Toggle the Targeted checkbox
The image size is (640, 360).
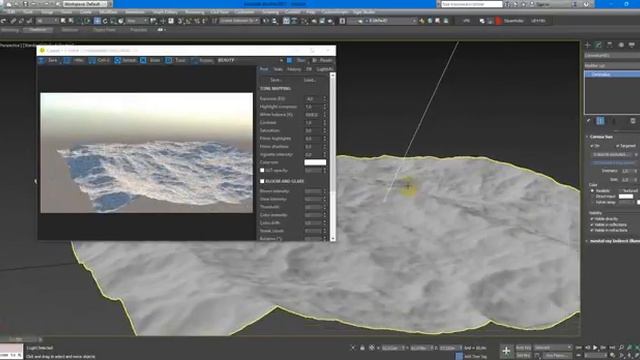pos(617,146)
